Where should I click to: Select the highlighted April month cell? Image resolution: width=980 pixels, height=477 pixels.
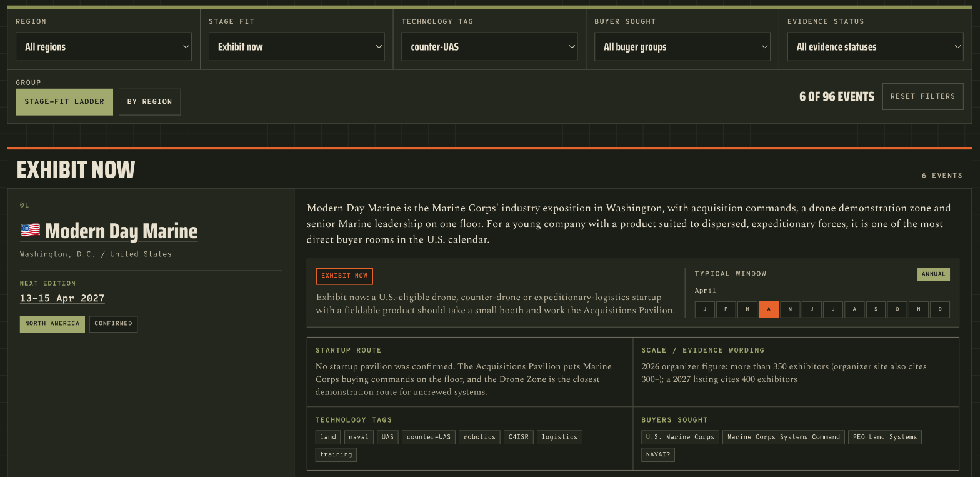pyautogui.click(x=769, y=309)
